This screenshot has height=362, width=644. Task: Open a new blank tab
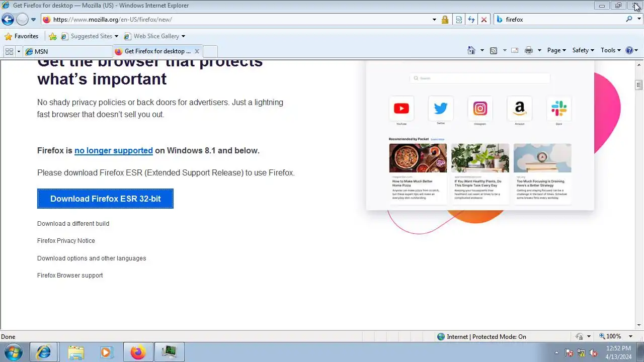tap(210, 51)
